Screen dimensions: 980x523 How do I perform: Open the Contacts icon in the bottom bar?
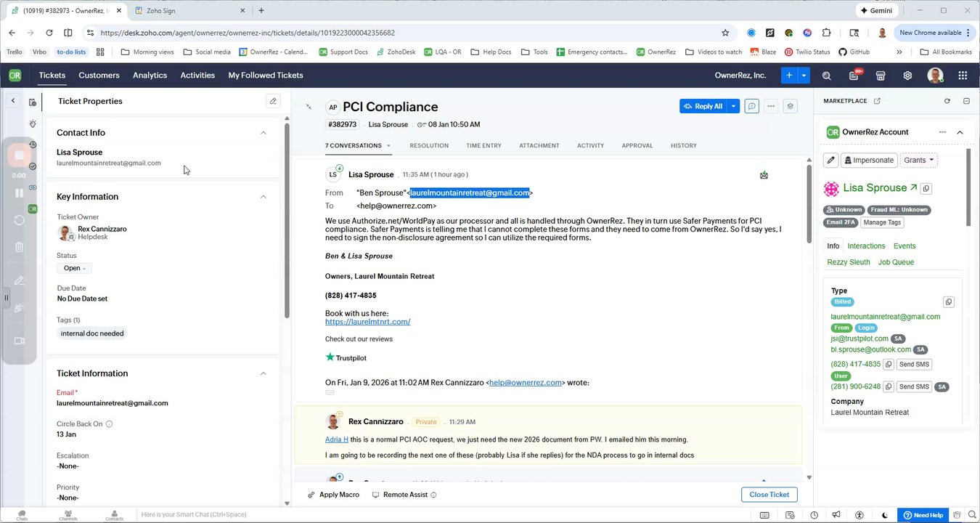point(114,514)
